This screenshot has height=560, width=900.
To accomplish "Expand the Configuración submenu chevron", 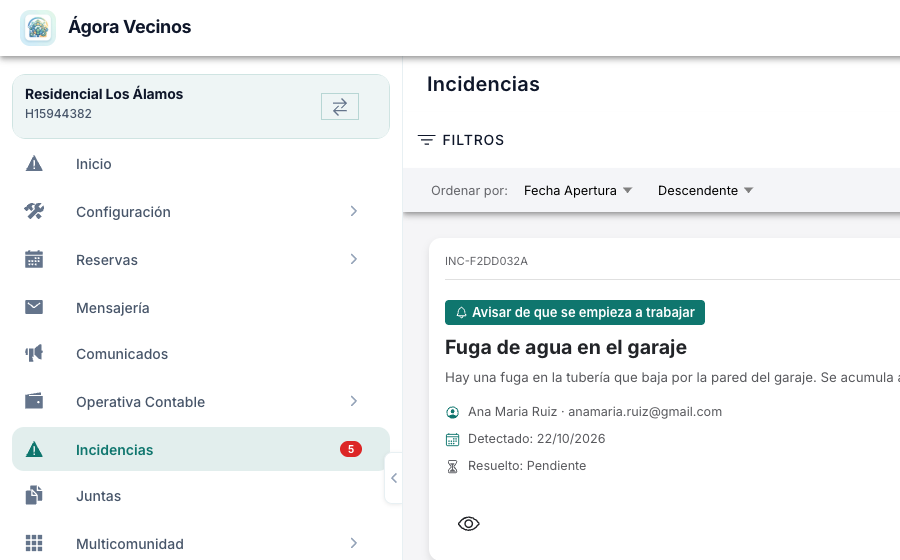I will coord(354,211).
